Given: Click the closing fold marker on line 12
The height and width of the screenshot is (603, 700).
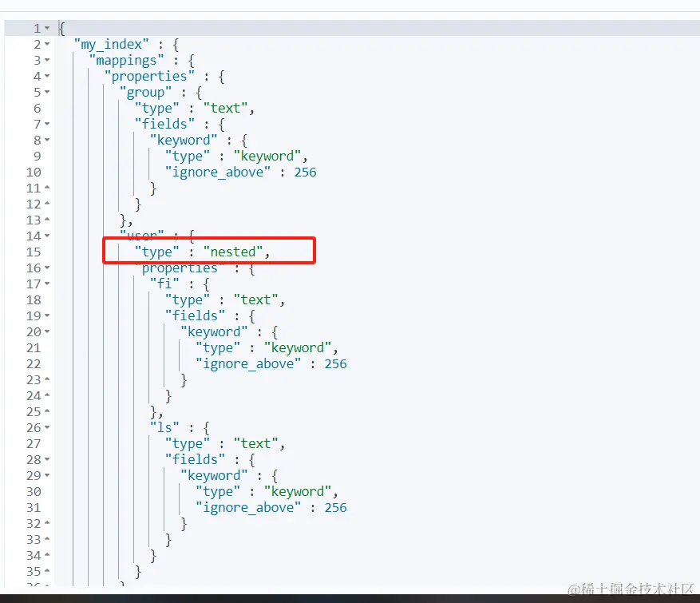Looking at the screenshot, I should [47, 204].
